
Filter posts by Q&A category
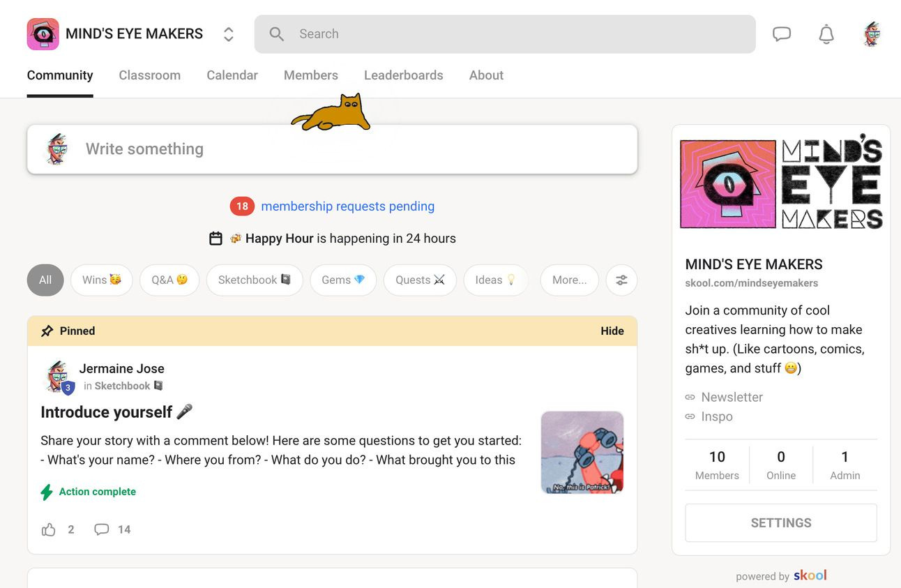coord(169,280)
